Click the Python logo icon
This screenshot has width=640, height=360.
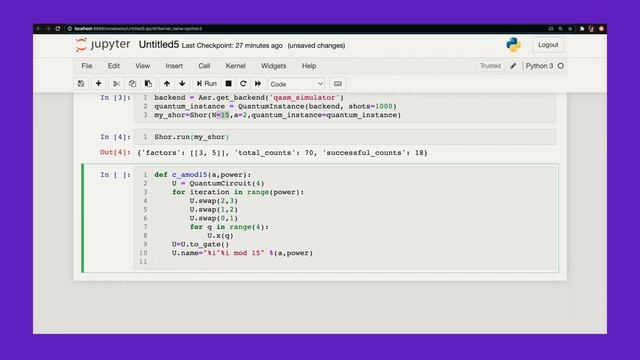coord(513,45)
